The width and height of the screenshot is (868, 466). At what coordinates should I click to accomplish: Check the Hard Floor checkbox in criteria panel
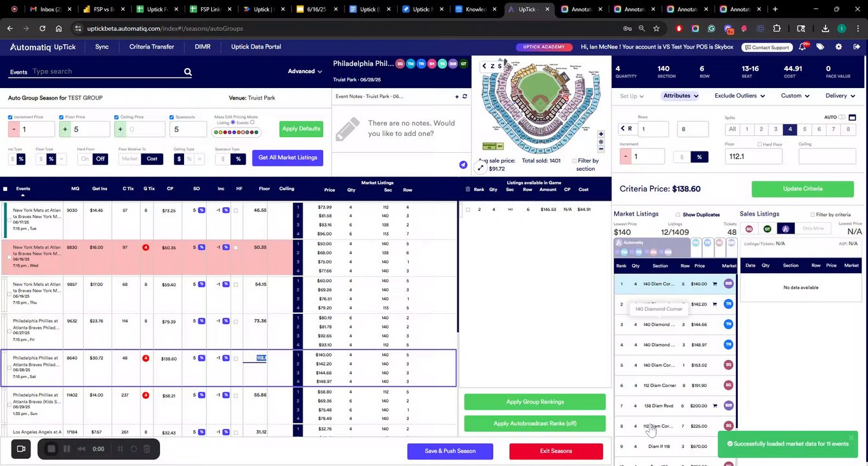point(760,144)
